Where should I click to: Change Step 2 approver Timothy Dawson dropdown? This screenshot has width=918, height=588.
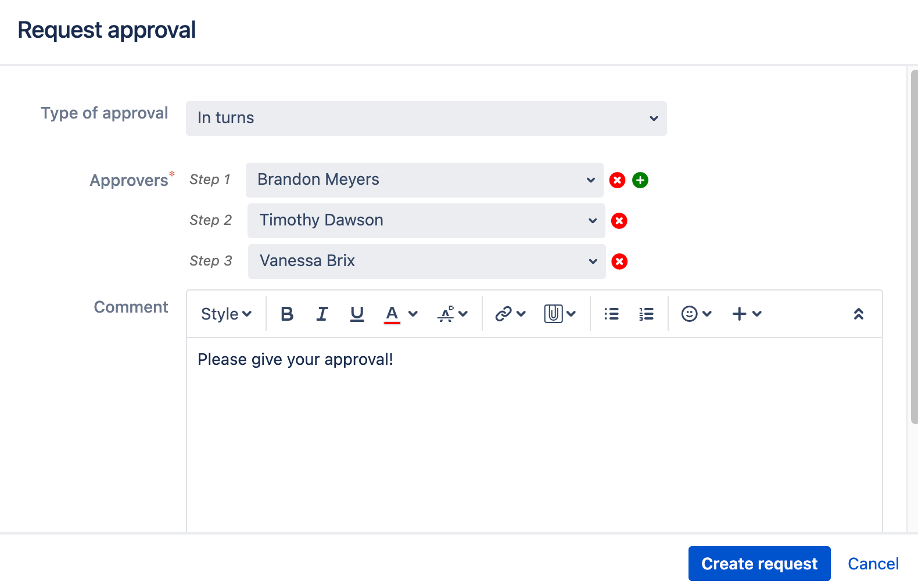coord(426,221)
